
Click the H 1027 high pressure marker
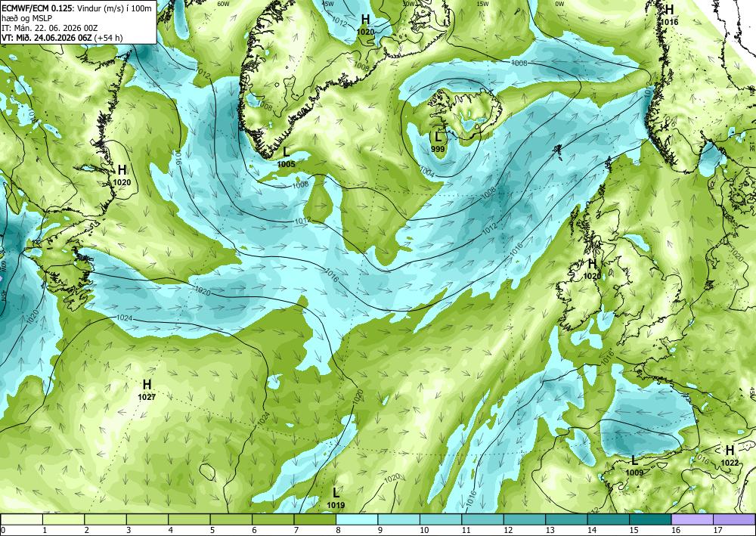click(147, 390)
